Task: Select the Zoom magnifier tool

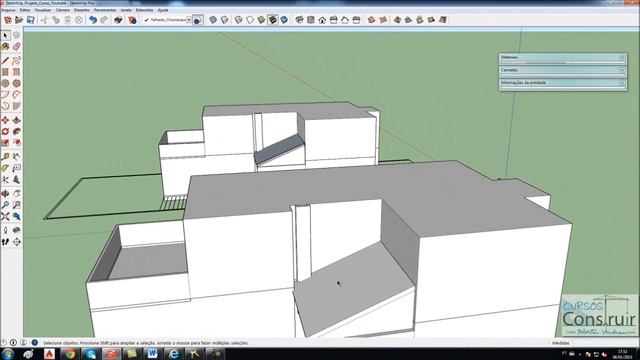Action: click(x=5, y=205)
